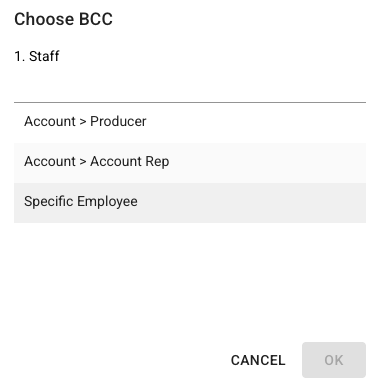Confirm BCC selection with OK
Image resolution: width=386 pixels, height=385 pixels.
334,360
